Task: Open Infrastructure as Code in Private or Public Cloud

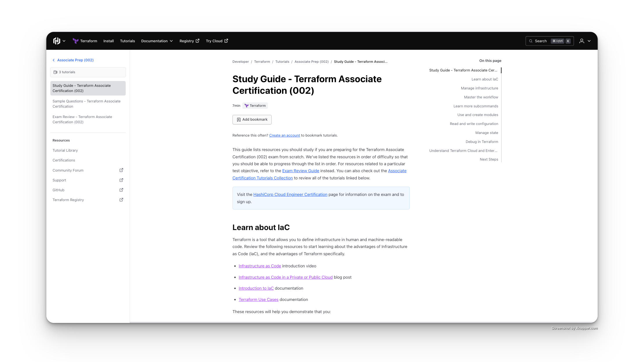Action: pos(286,278)
